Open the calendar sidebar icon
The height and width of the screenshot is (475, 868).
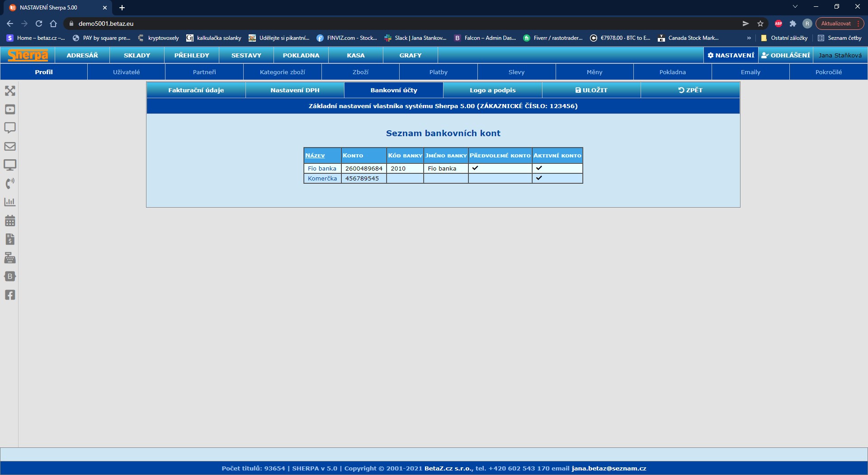[x=10, y=221]
